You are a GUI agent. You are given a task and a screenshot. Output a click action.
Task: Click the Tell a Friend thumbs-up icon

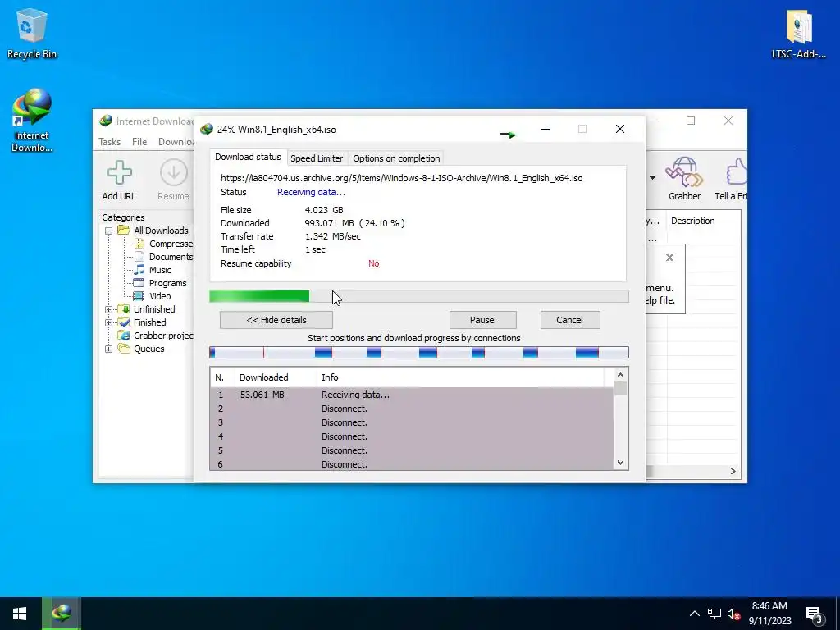point(736,172)
